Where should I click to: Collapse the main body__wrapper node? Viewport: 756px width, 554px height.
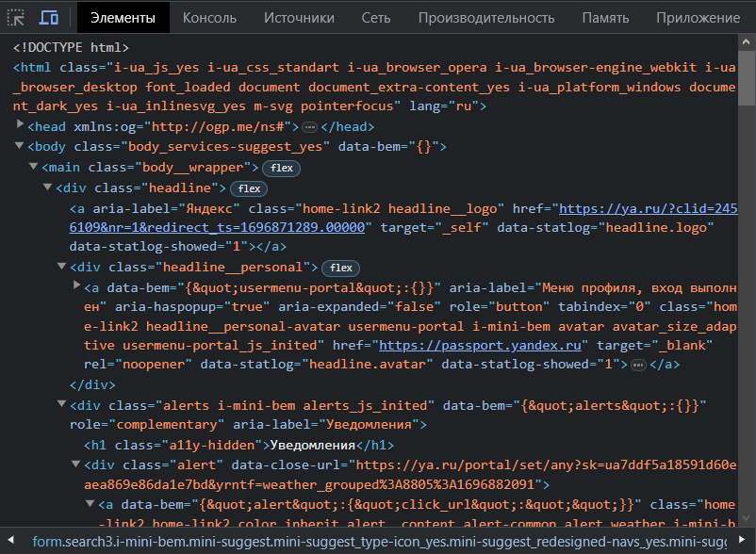(x=33, y=166)
